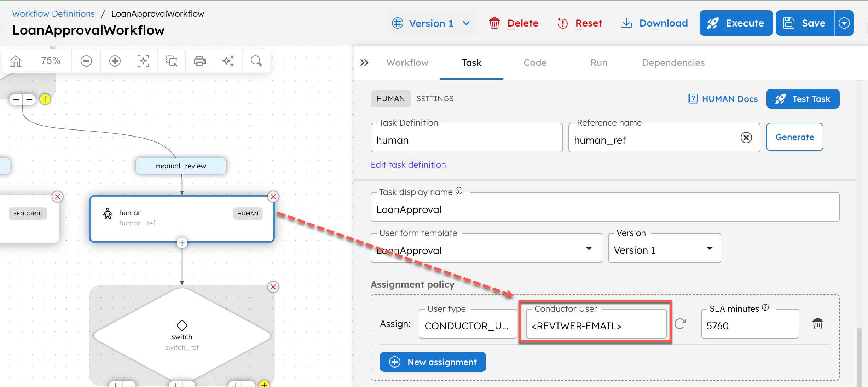Switch to the Task tab
The width and height of the screenshot is (868, 387).
tap(471, 63)
